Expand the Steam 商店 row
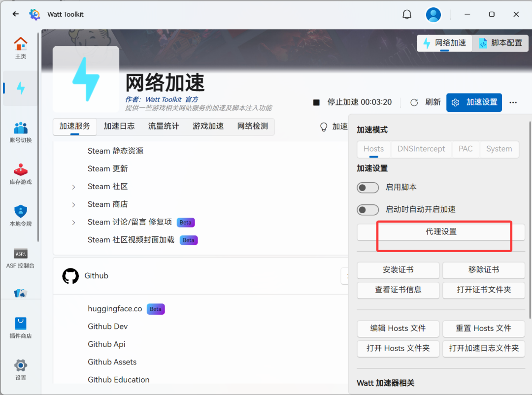The image size is (532, 395). [73, 204]
